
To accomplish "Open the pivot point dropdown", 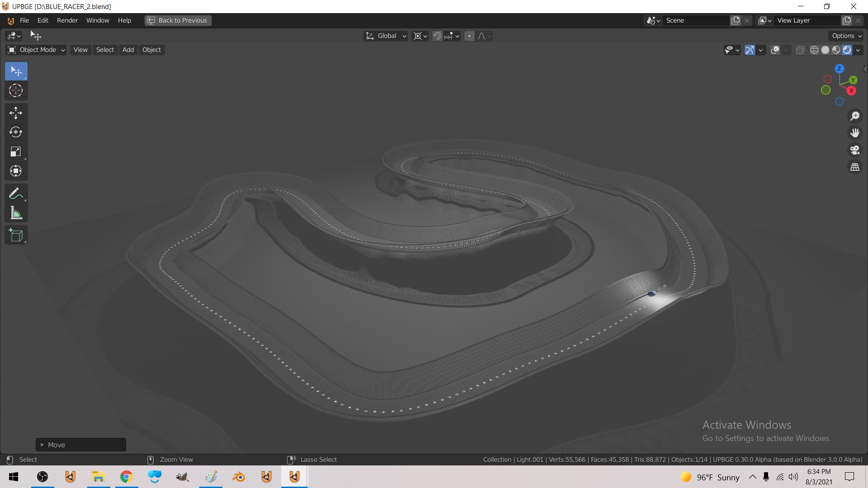I will 420,36.
